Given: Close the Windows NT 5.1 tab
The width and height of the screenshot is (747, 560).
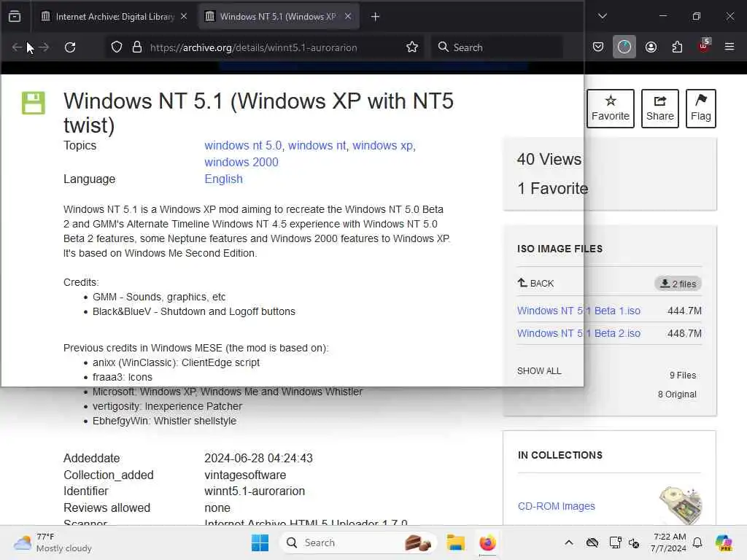Looking at the screenshot, I should (348, 17).
